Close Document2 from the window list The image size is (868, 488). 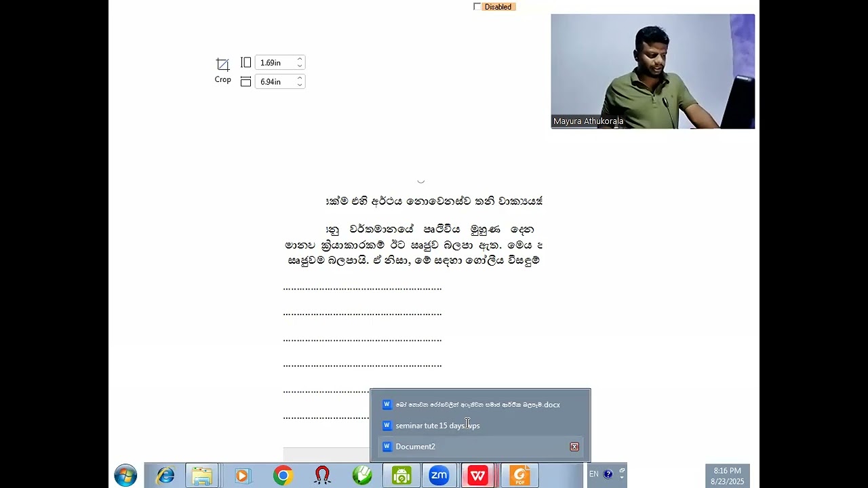[574, 447]
